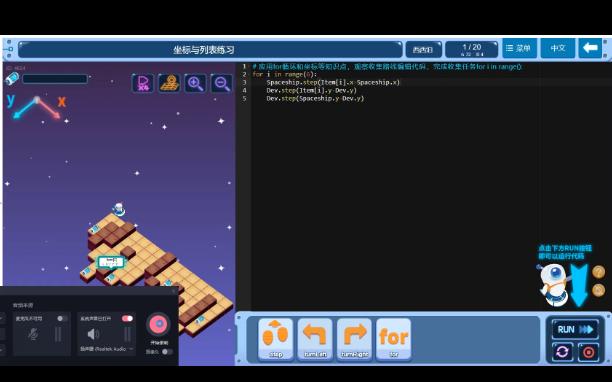Screen dimensions: 612x382
Task: Click the white back arrow button
Action: [x=590, y=48]
